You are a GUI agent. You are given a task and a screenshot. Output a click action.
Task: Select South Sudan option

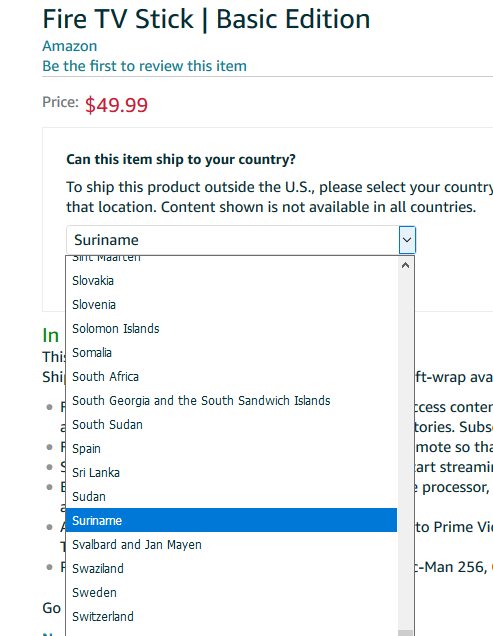coord(231,425)
